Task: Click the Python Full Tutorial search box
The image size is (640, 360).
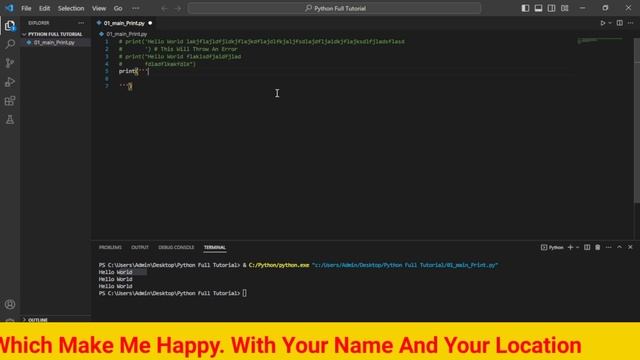Action: pos(334,8)
